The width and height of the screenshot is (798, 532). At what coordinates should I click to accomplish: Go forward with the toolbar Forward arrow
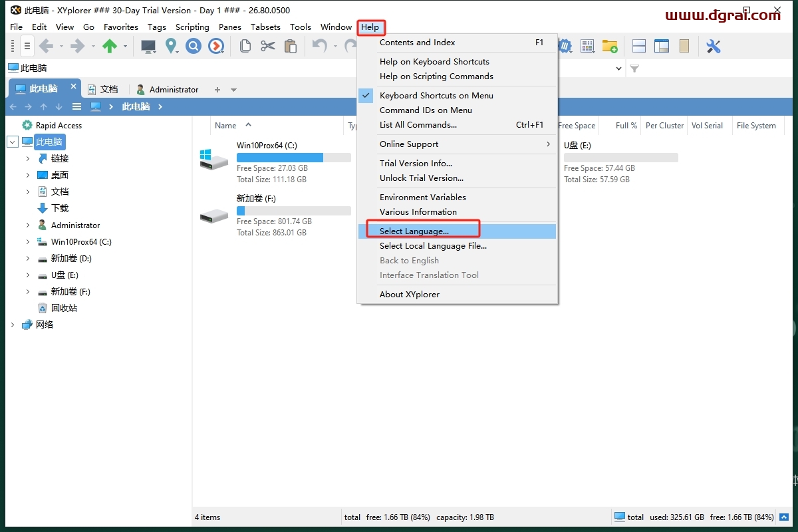click(78, 46)
